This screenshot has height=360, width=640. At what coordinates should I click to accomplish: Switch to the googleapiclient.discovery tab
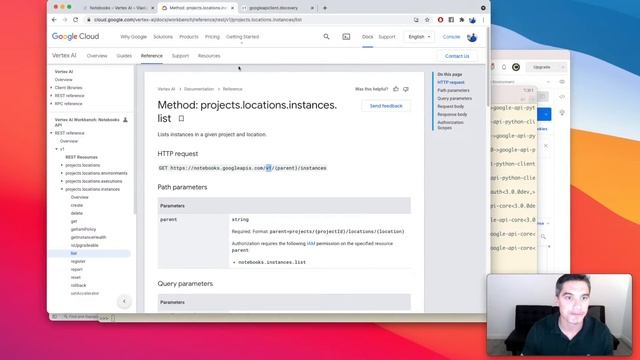pos(277,8)
